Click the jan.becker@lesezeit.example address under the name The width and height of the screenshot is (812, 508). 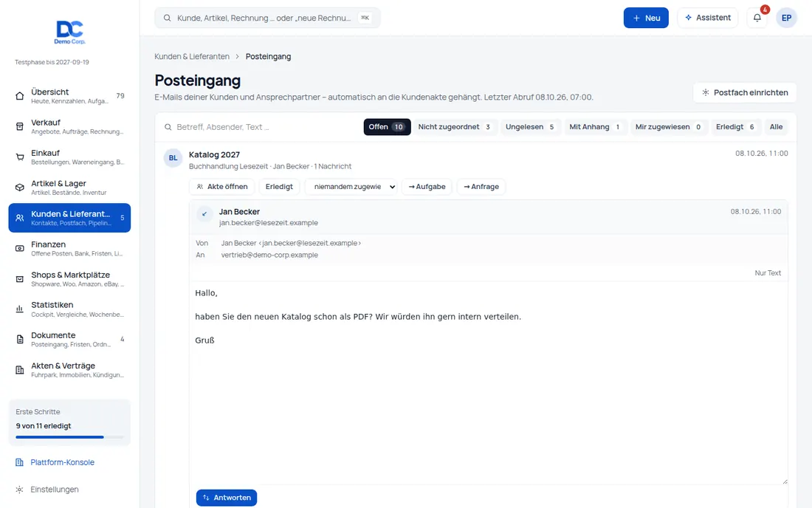268,223
